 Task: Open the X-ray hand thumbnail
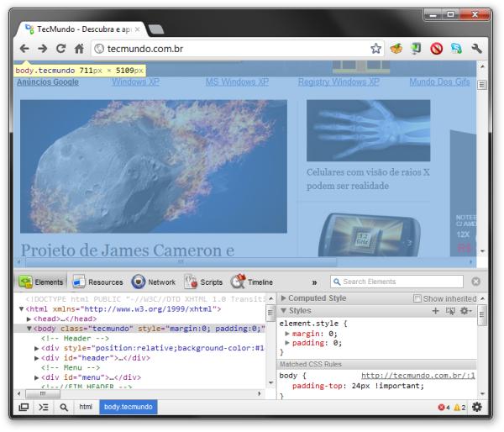(369, 130)
